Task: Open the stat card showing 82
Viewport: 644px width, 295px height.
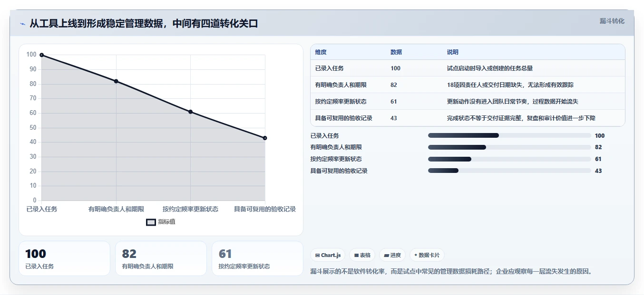Action: click(161, 258)
